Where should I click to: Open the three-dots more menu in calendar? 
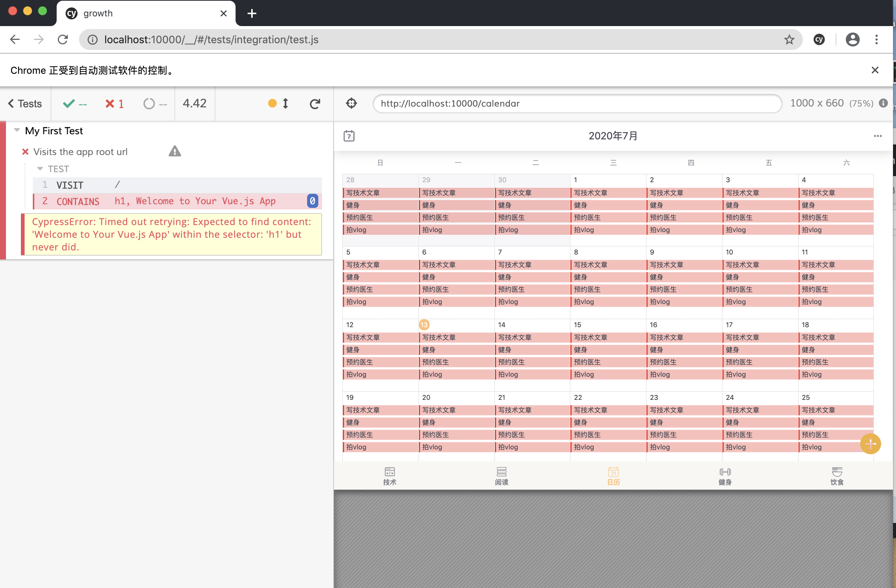click(x=878, y=136)
